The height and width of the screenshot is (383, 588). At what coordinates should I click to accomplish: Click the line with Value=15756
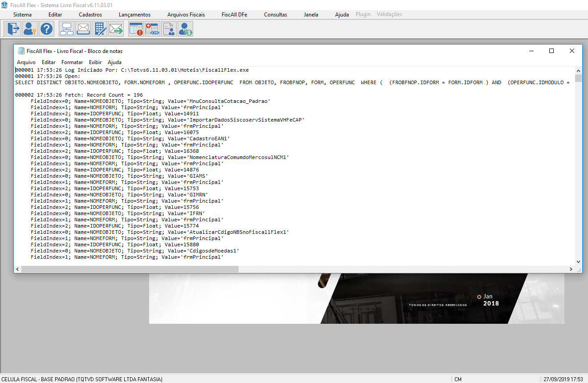click(115, 207)
